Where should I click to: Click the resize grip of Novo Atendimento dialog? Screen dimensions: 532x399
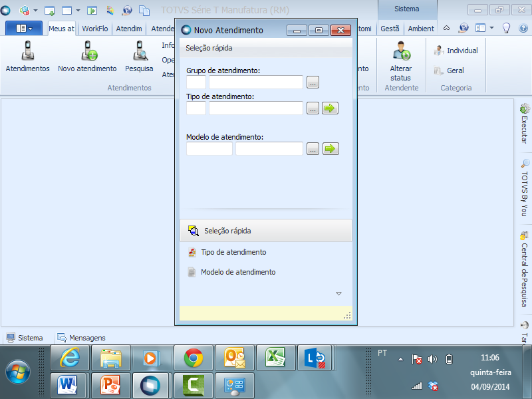pyautogui.click(x=347, y=315)
